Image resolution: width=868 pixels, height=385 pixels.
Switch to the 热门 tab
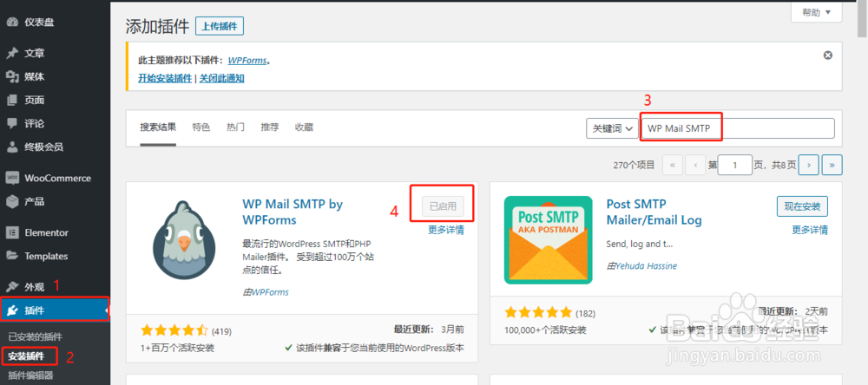[x=235, y=127]
